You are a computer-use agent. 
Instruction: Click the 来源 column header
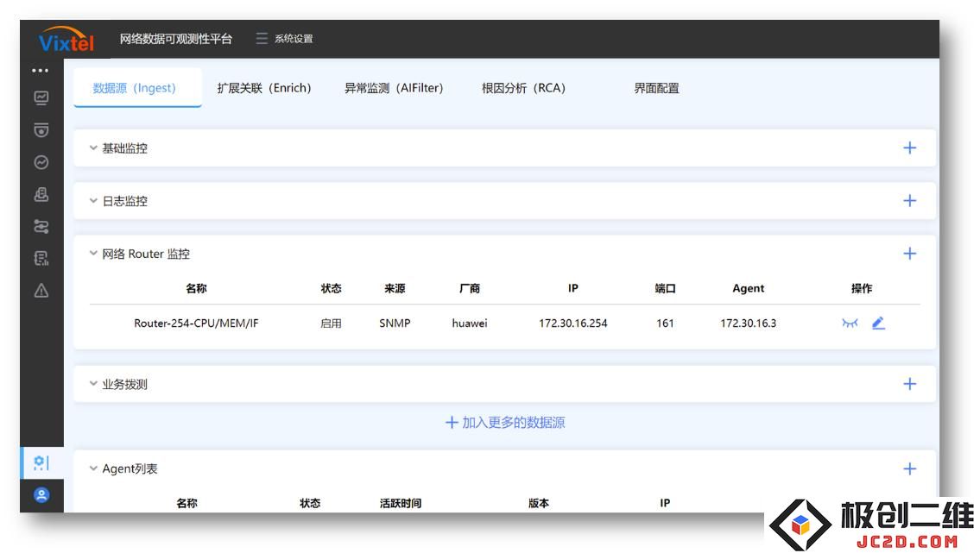pyautogui.click(x=395, y=288)
